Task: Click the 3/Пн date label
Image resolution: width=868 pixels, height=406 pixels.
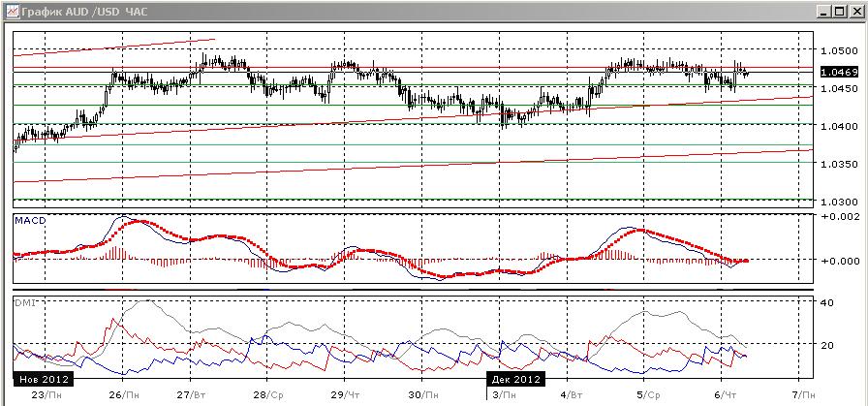Action: tap(503, 394)
